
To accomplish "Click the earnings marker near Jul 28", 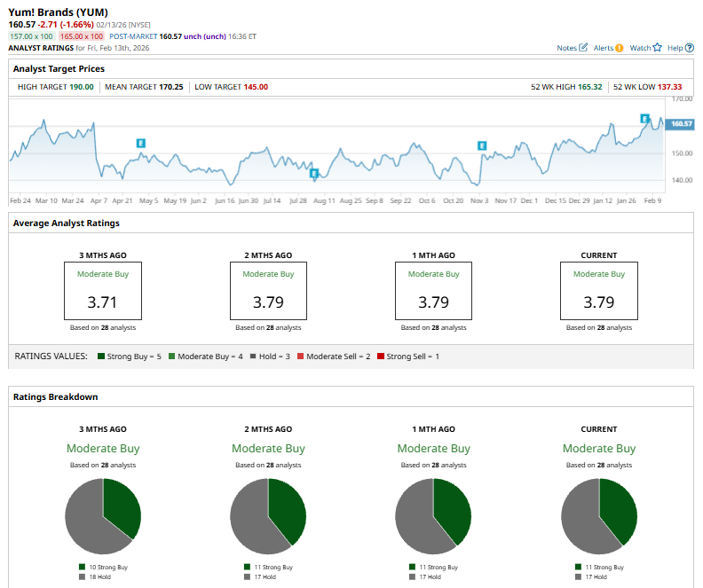I will pyautogui.click(x=313, y=174).
